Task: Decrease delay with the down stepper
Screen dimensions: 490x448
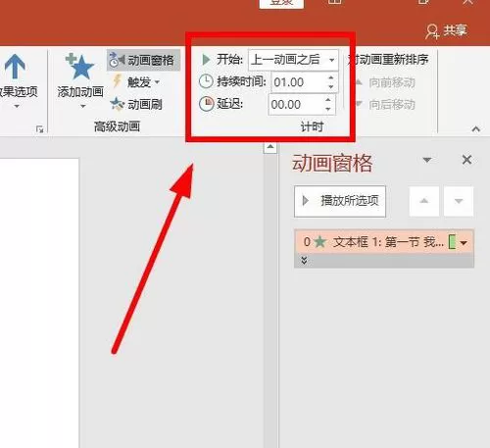Action: click(x=328, y=109)
